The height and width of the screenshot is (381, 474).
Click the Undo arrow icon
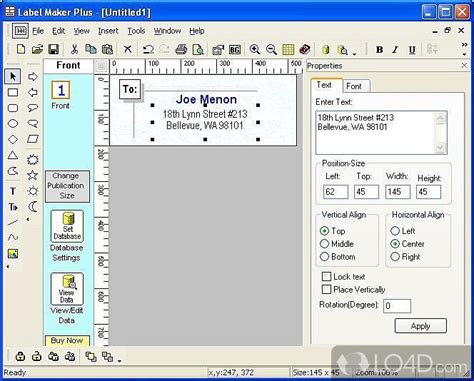148,49
